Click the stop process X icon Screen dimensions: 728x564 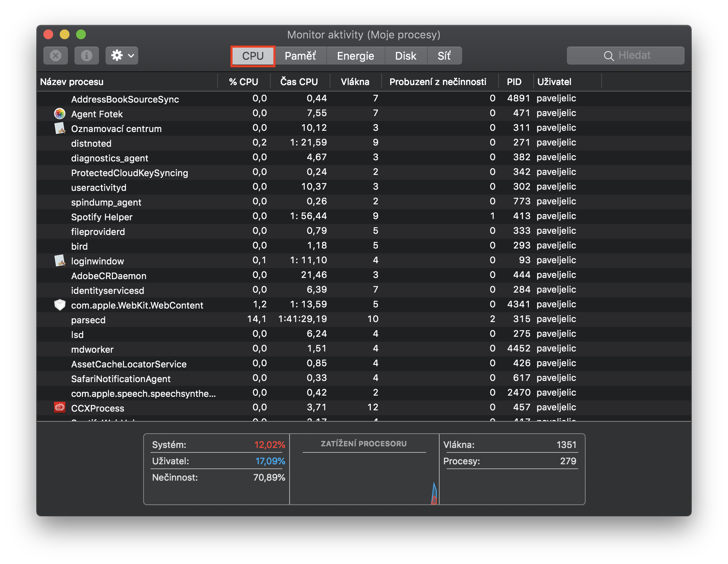pyautogui.click(x=56, y=56)
